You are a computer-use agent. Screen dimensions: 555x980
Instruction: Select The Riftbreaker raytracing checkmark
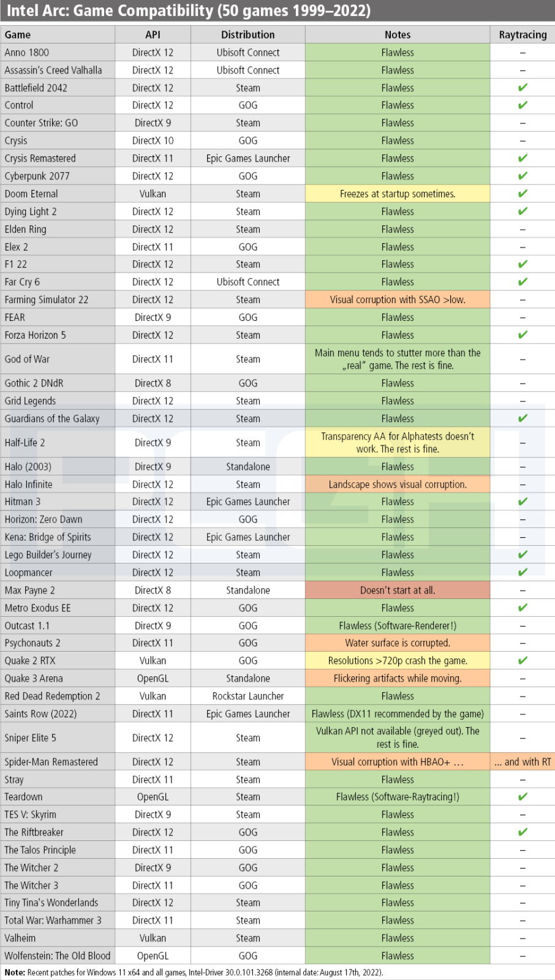pos(523,832)
